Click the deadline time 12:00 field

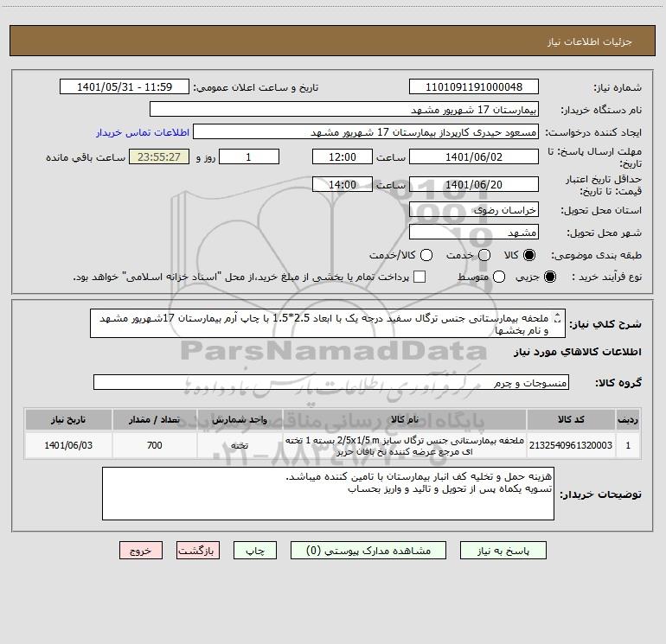[343, 156]
